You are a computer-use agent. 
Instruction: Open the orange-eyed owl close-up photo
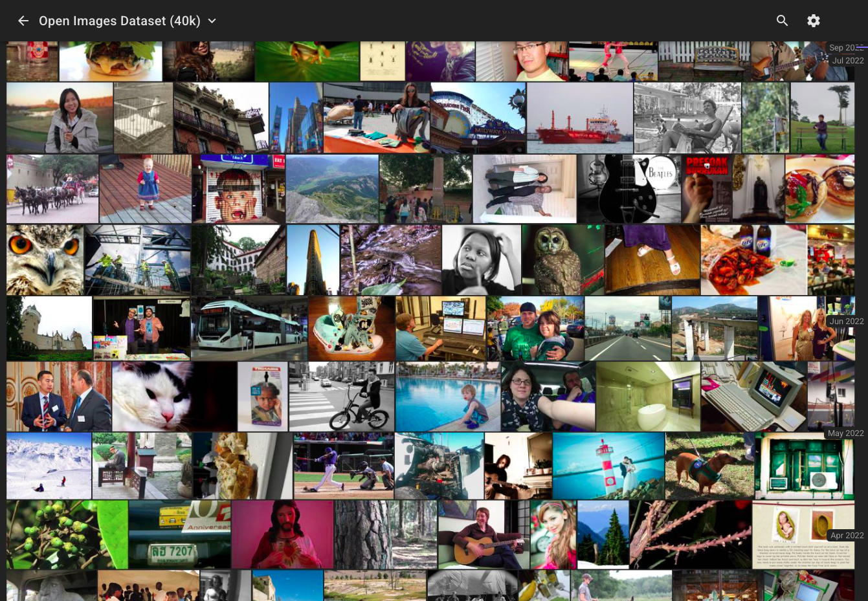click(x=45, y=260)
